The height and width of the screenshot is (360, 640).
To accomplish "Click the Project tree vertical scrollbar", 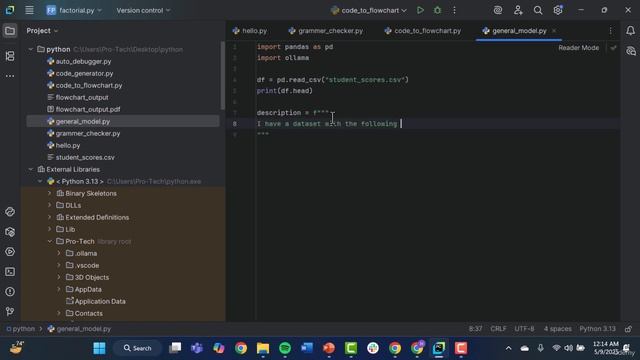I will pos(222,76).
